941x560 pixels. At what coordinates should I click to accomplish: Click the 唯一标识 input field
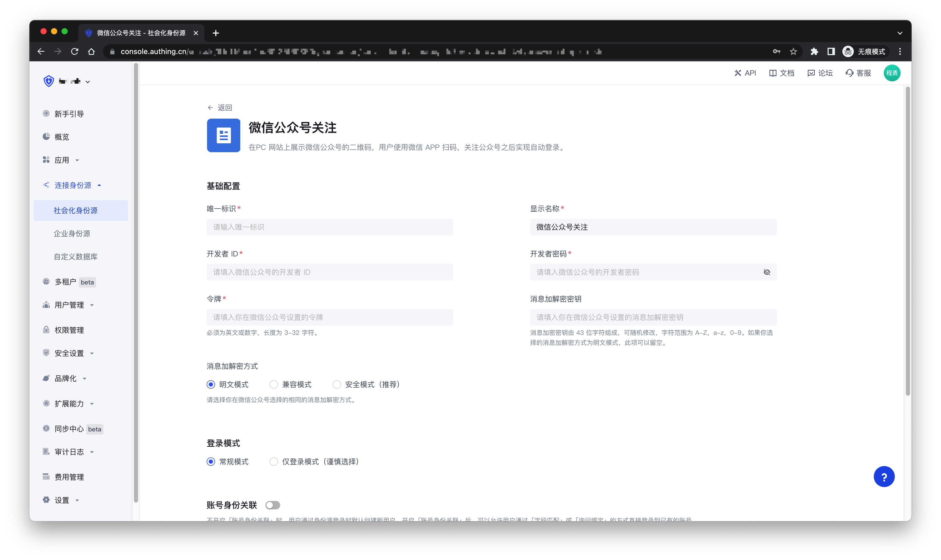pos(330,227)
